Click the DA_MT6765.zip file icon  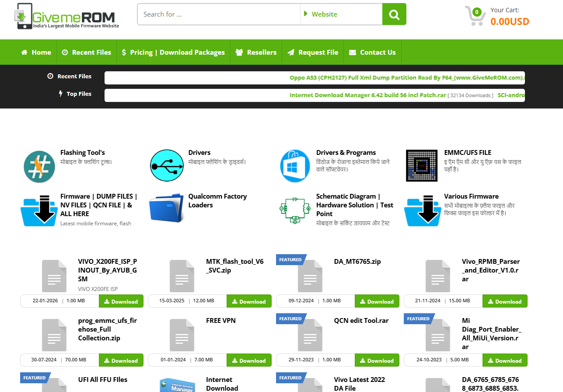point(310,276)
